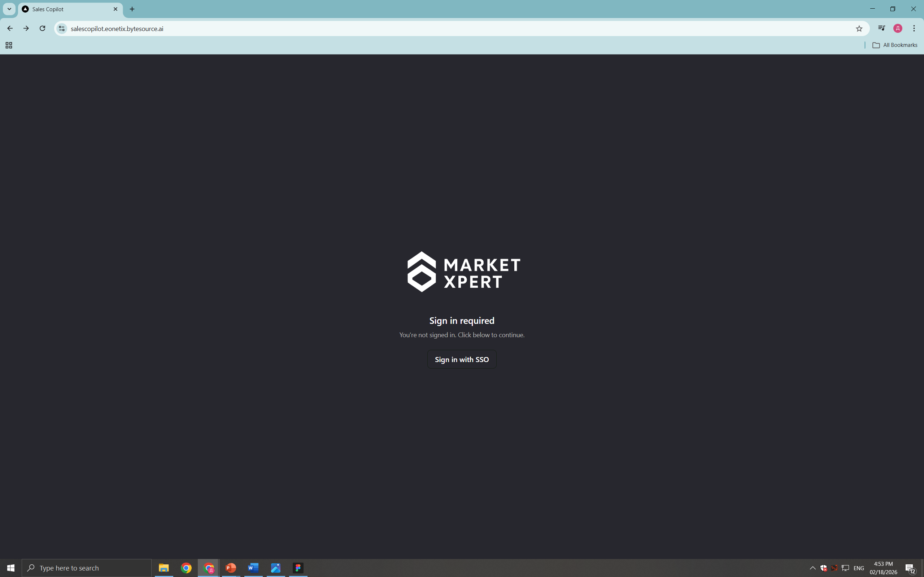The image size is (924, 577).
Task: Open PowerPoint from the taskbar
Action: tap(231, 568)
